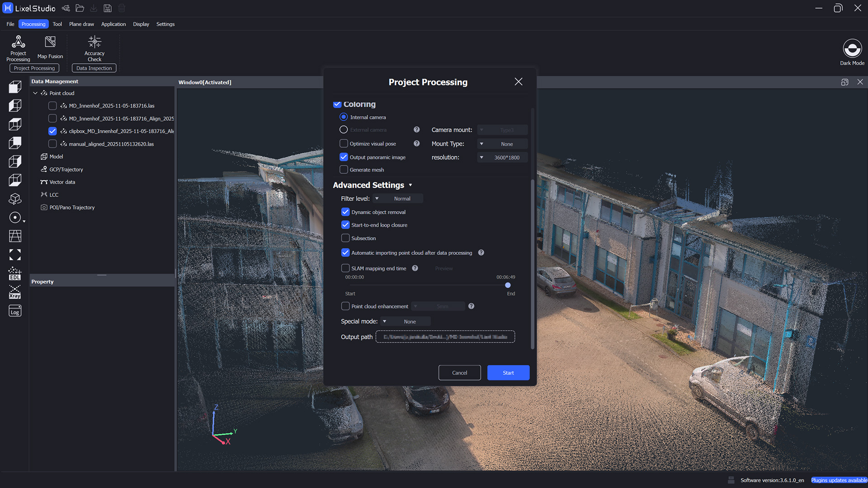Click the EDL rendering icon
This screenshot has height=488, width=868.
(x=15, y=274)
